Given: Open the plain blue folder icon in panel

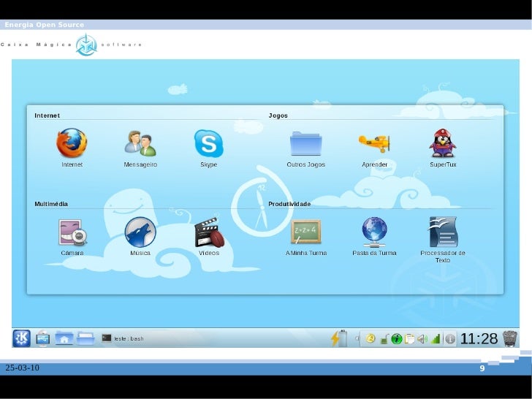Looking at the screenshot, I should pyautogui.click(x=85, y=338).
